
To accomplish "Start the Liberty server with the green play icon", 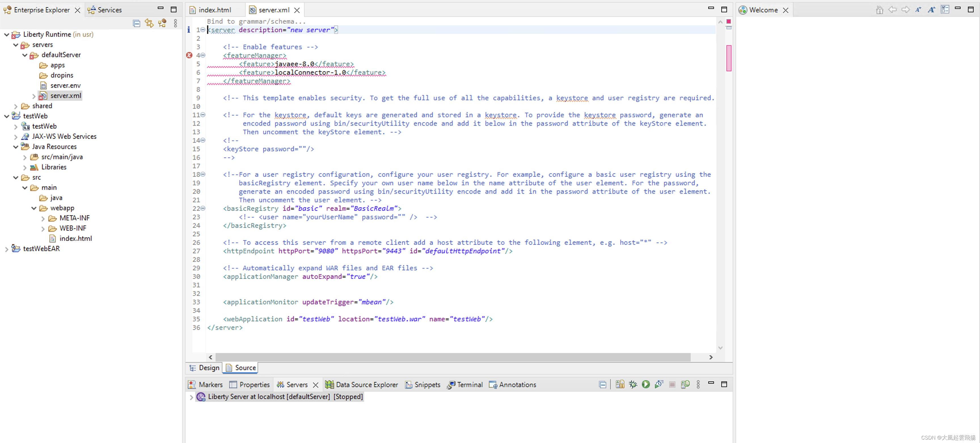I will [646, 384].
